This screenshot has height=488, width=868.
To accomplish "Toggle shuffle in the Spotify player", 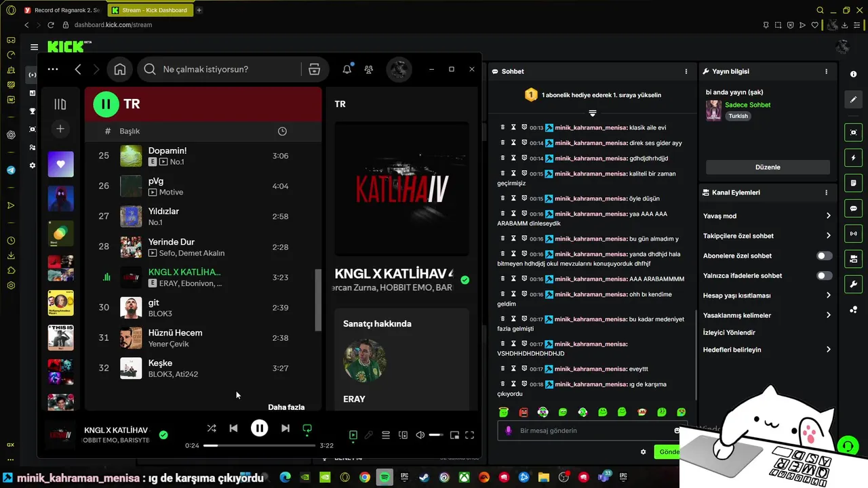I will [x=212, y=428].
